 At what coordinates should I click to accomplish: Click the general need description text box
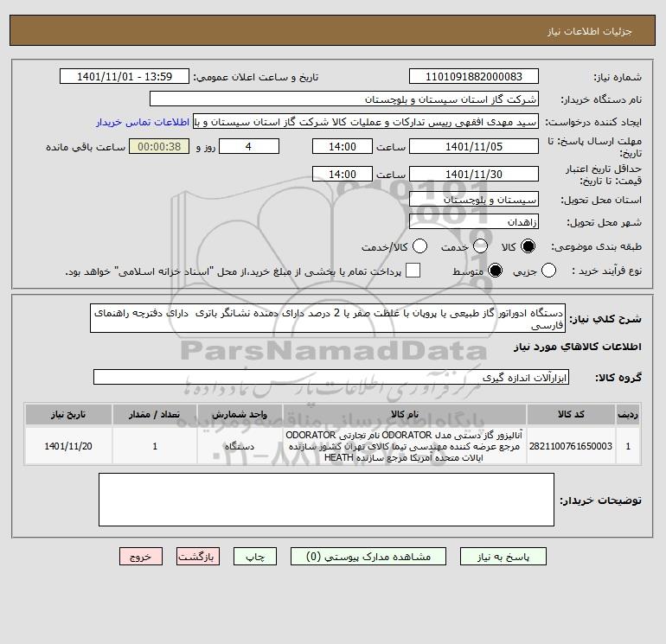click(x=328, y=318)
